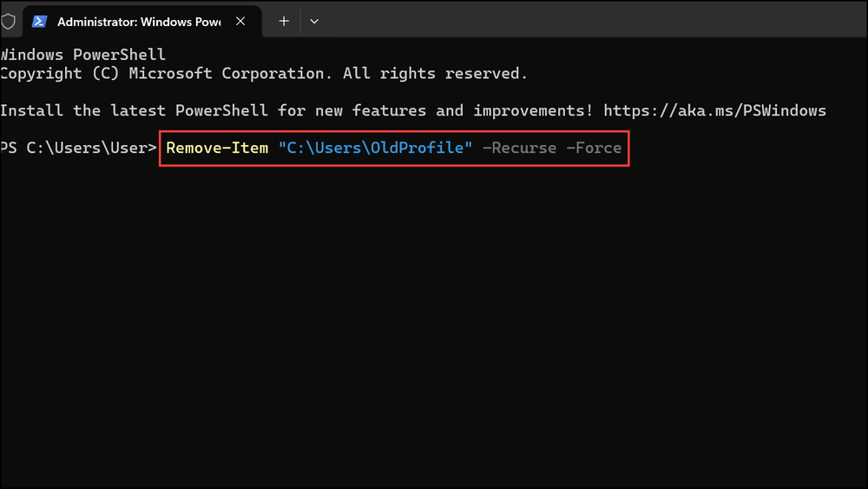
Task: Click the Remove-Item command text
Action: tap(217, 148)
